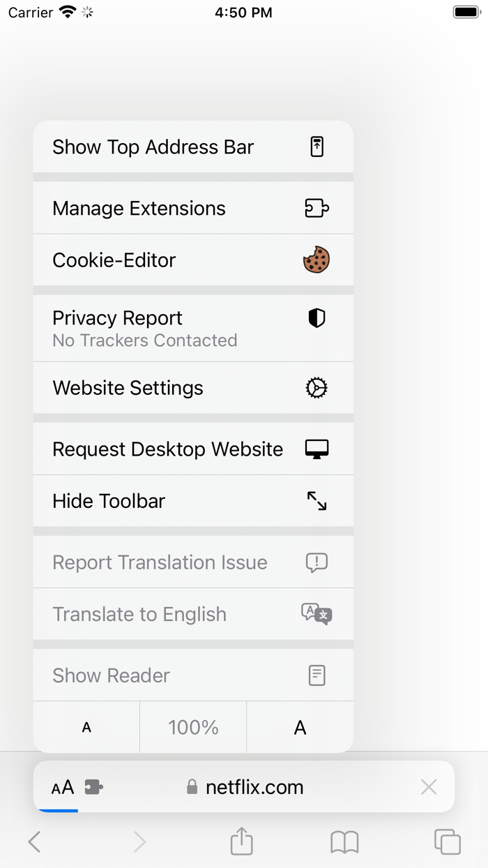Tap the Translate to English icon
The width and height of the screenshot is (488, 868).
(317, 614)
